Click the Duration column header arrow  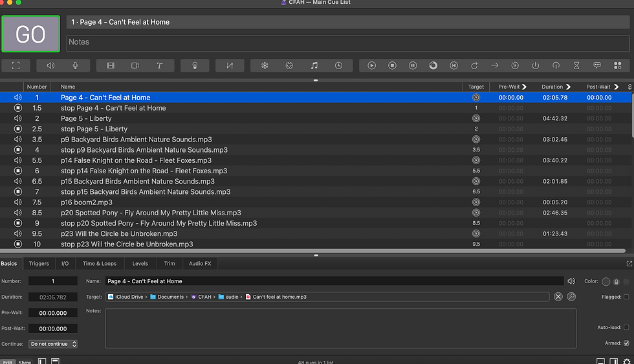tap(568, 87)
